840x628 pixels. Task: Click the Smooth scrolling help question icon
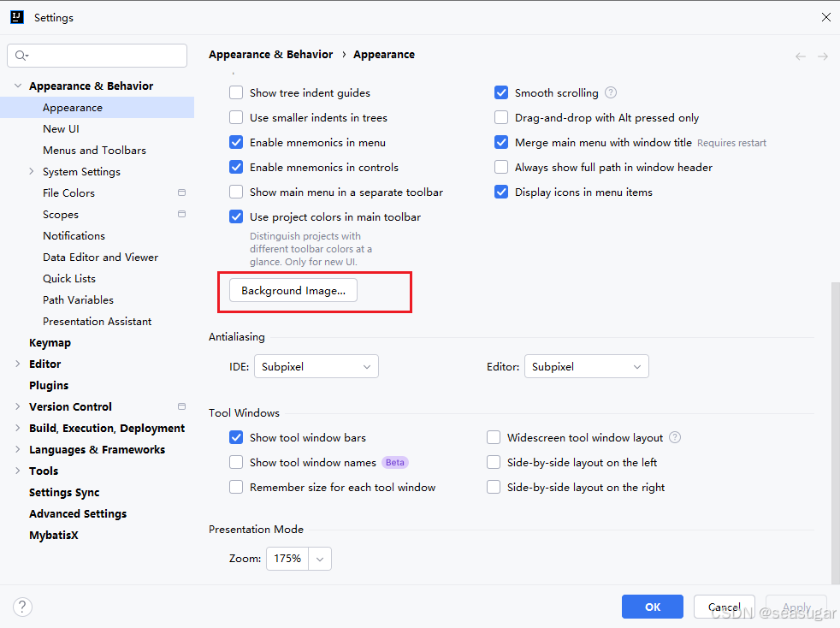point(611,92)
